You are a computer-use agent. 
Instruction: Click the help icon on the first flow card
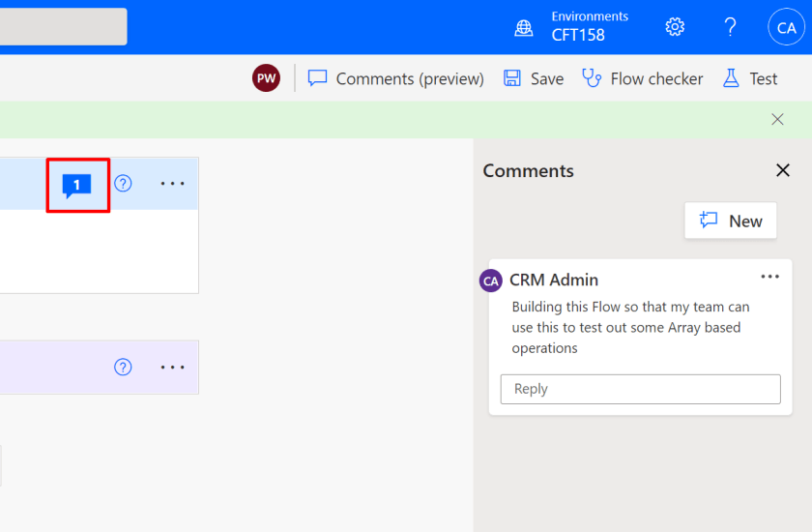[123, 183]
